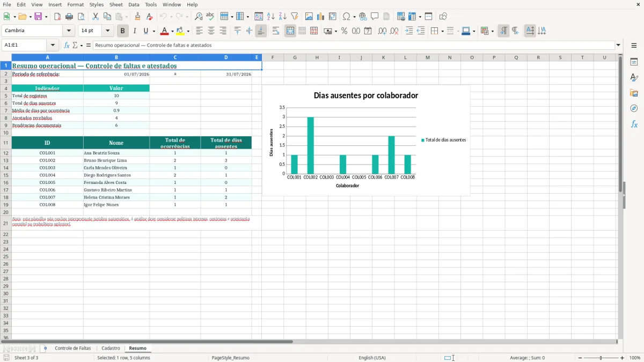The image size is (644, 362).
Task: Open Underline style dropdown arrow
Action: point(153,31)
